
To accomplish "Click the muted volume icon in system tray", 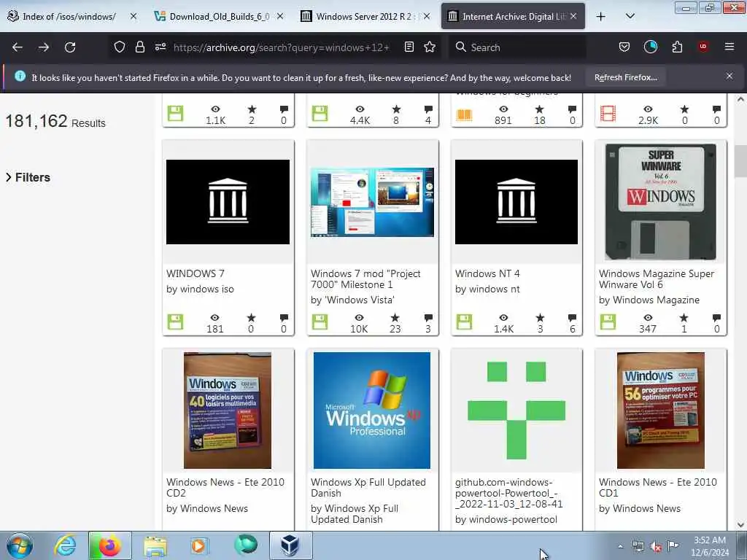I will coord(656,547).
